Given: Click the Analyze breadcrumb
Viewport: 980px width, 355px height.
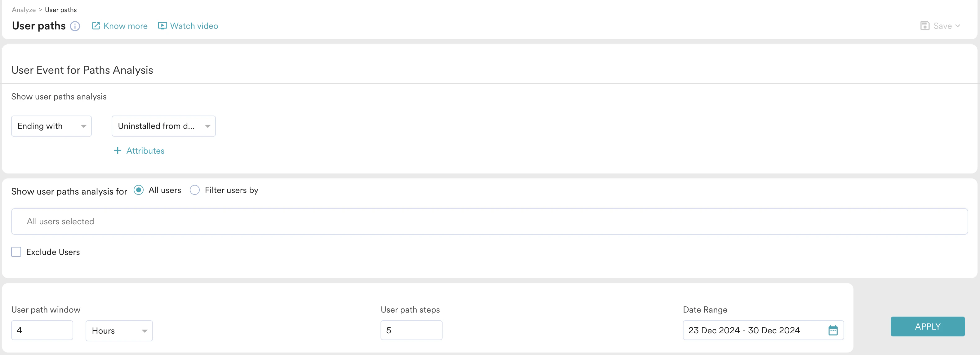Looking at the screenshot, I should (x=23, y=10).
